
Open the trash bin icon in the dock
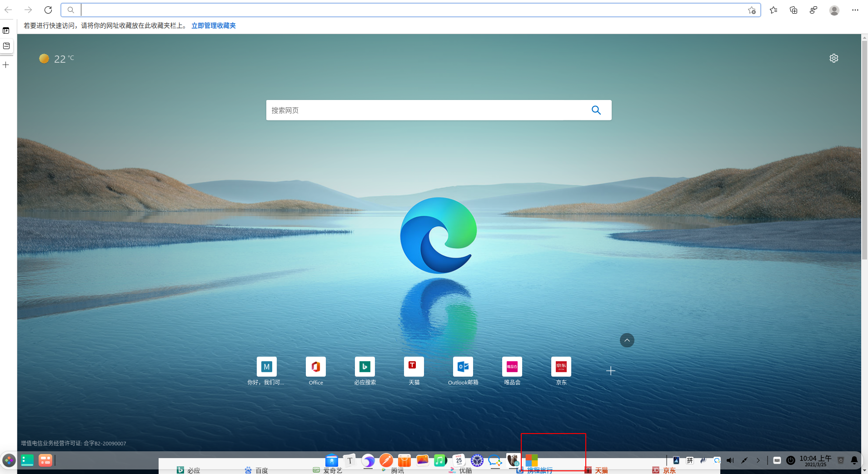tap(841, 460)
